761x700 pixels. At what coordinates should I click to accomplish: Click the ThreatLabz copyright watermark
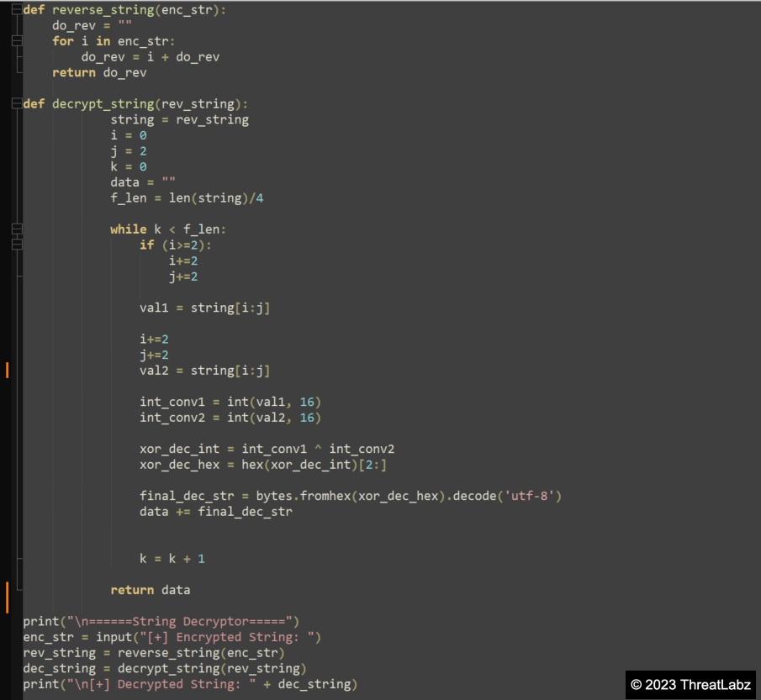pos(690,684)
